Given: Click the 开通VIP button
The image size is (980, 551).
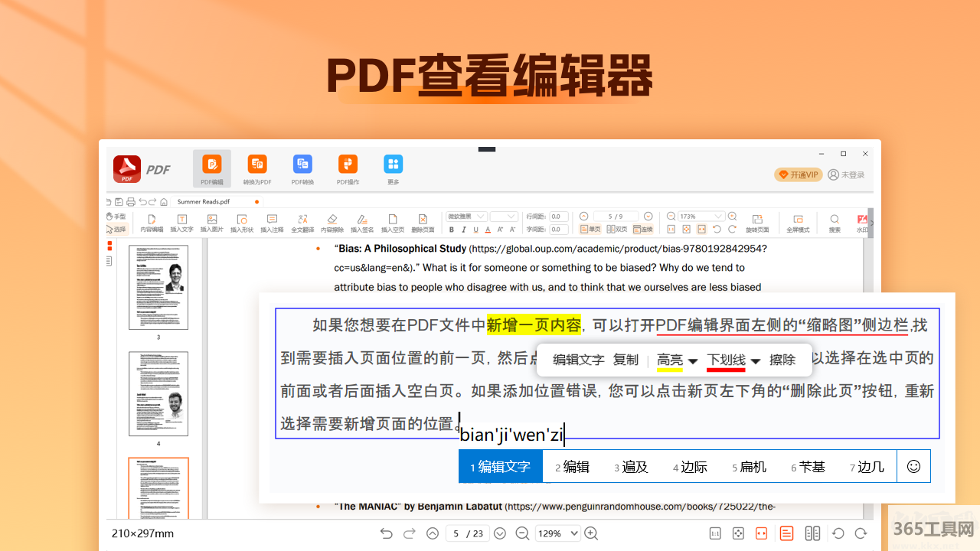Looking at the screenshot, I should [798, 175].
